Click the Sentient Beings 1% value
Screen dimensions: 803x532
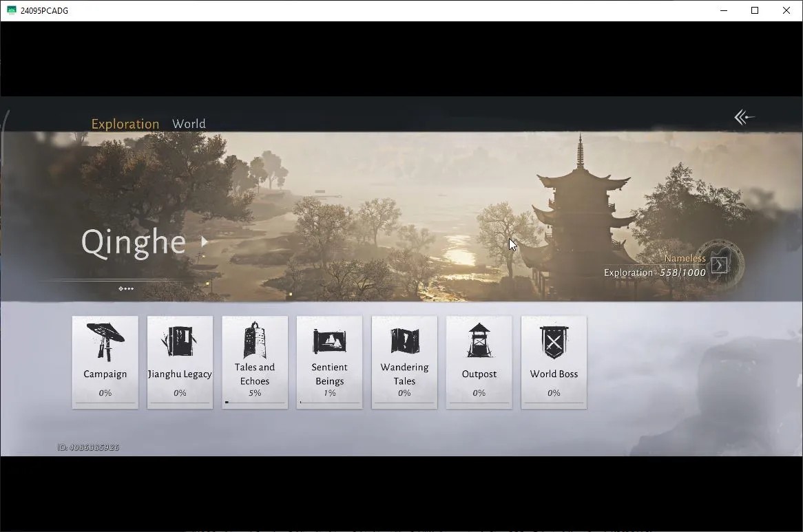329,393
